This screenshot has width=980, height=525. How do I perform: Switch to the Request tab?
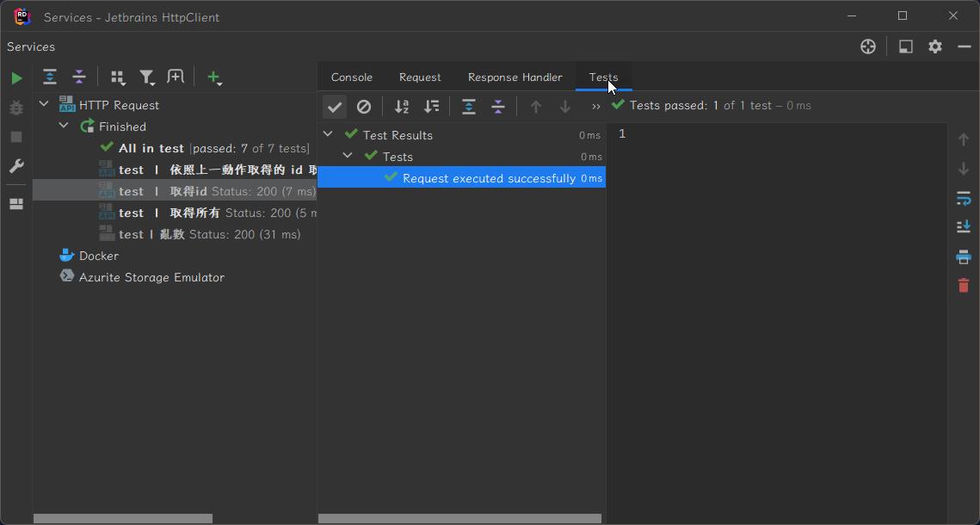pyautogui.click(x=420, y=77)
